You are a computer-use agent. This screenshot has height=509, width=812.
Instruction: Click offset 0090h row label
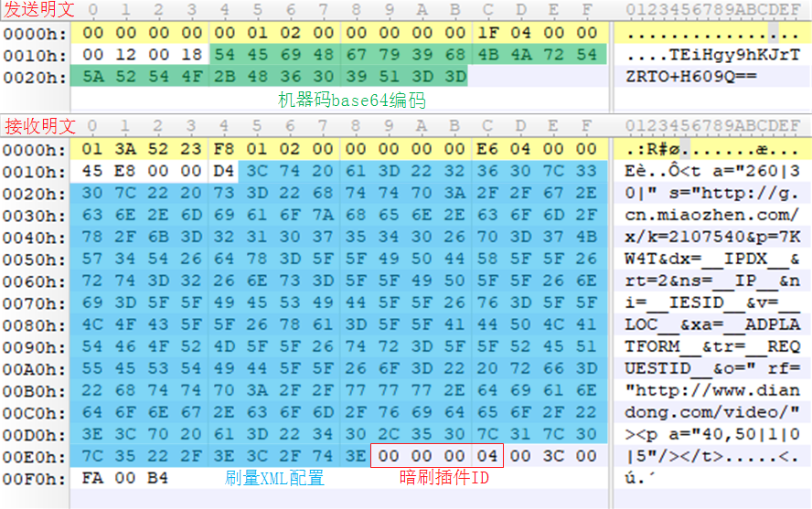35,347
